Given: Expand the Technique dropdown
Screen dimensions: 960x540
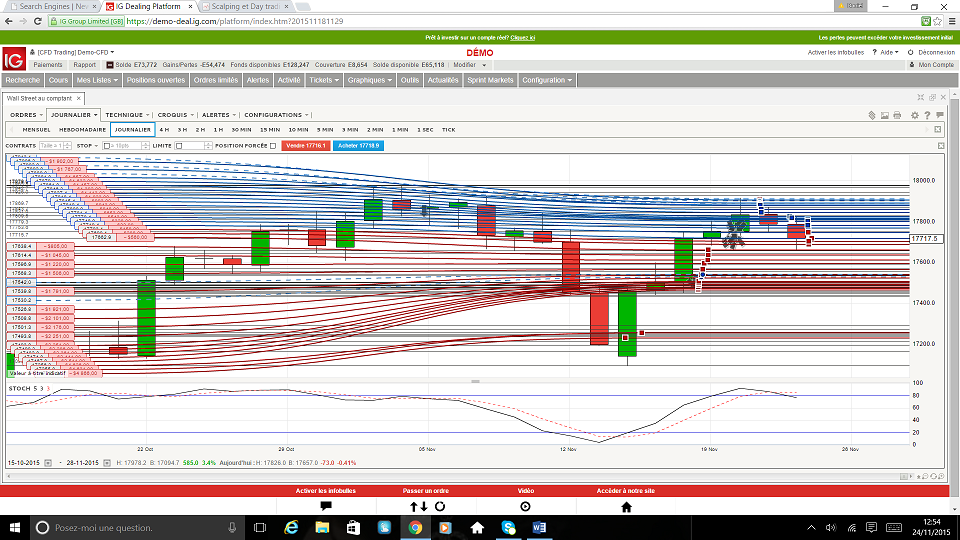Looking at the screenshot, I should 127,114.
